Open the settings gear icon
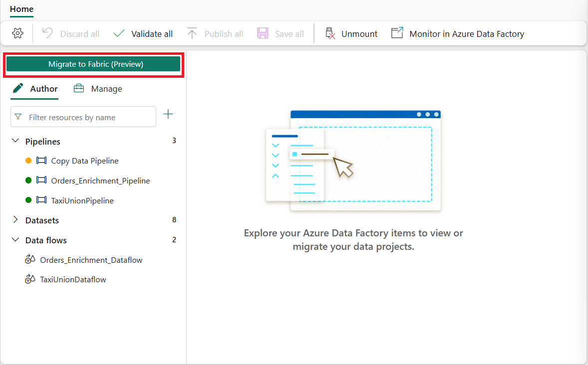Screen dimensions: 588x365 [x=17, y=33]
